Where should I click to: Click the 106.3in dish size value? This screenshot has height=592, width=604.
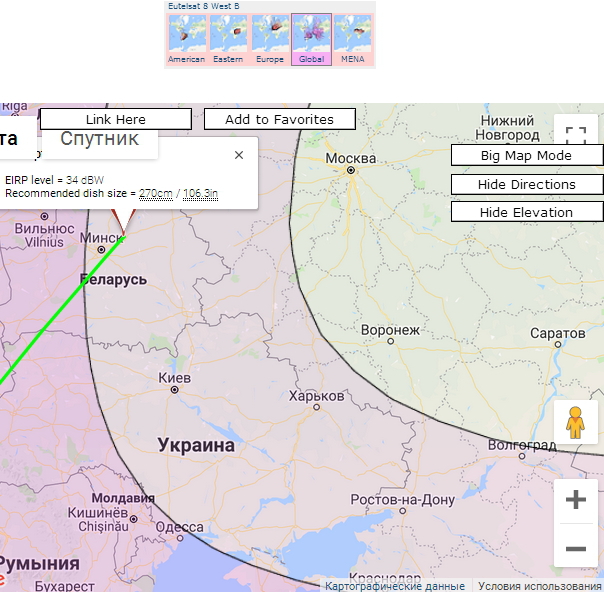(x=200, y=193)
